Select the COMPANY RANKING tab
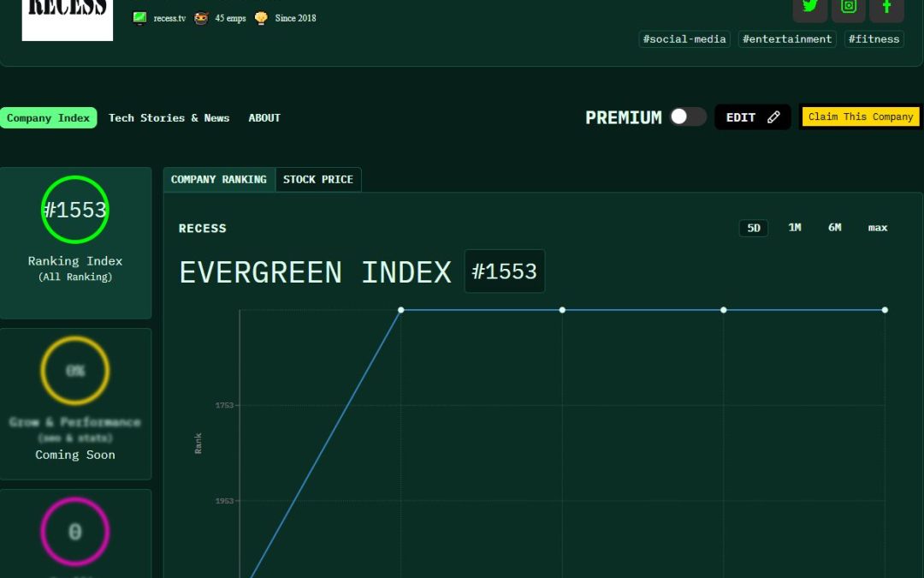This screenshot has width=924, height=578. [219, 179]
